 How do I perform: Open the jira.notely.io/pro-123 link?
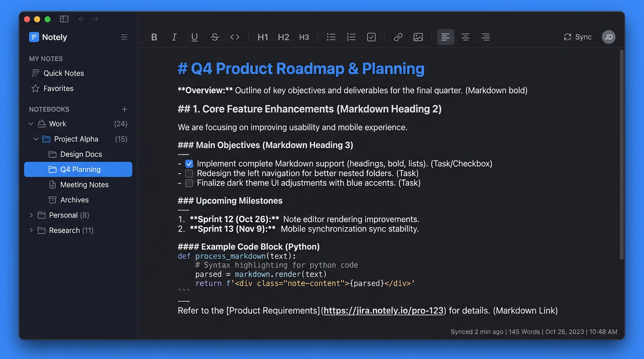[383, 310]
